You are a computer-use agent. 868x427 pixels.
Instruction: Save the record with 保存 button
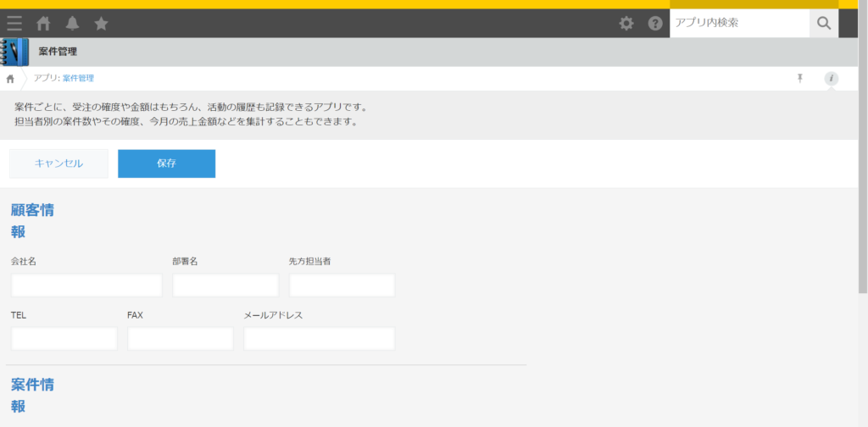(167, 164)
